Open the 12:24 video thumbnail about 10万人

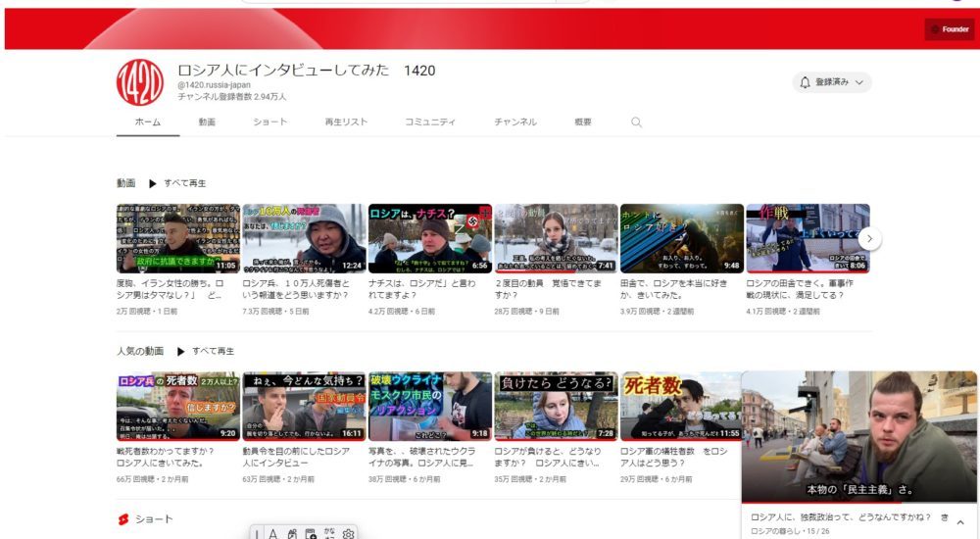coord(305,238)
